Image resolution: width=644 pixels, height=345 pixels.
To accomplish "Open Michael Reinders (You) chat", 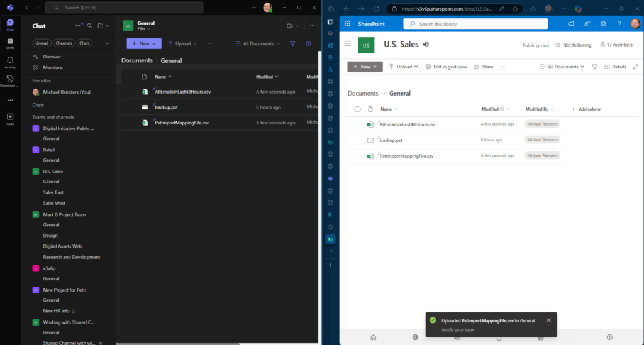I will pyautogui.click(x=67, y=92).
